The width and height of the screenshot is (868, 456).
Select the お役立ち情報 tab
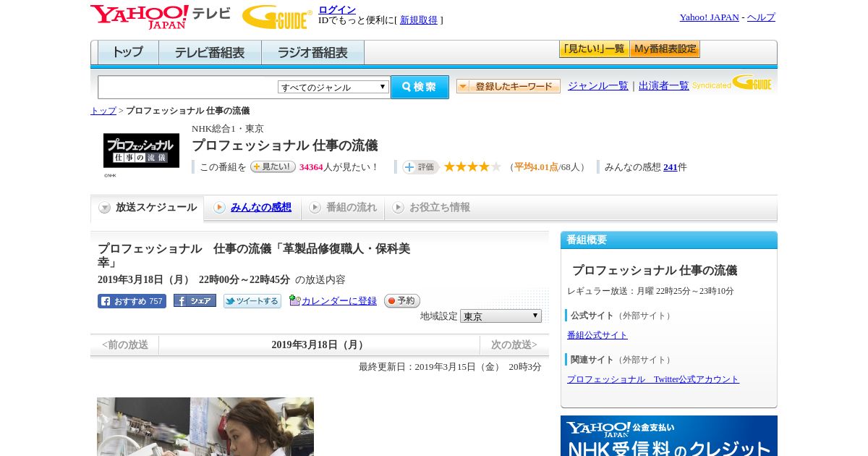[x=431, y=208]
